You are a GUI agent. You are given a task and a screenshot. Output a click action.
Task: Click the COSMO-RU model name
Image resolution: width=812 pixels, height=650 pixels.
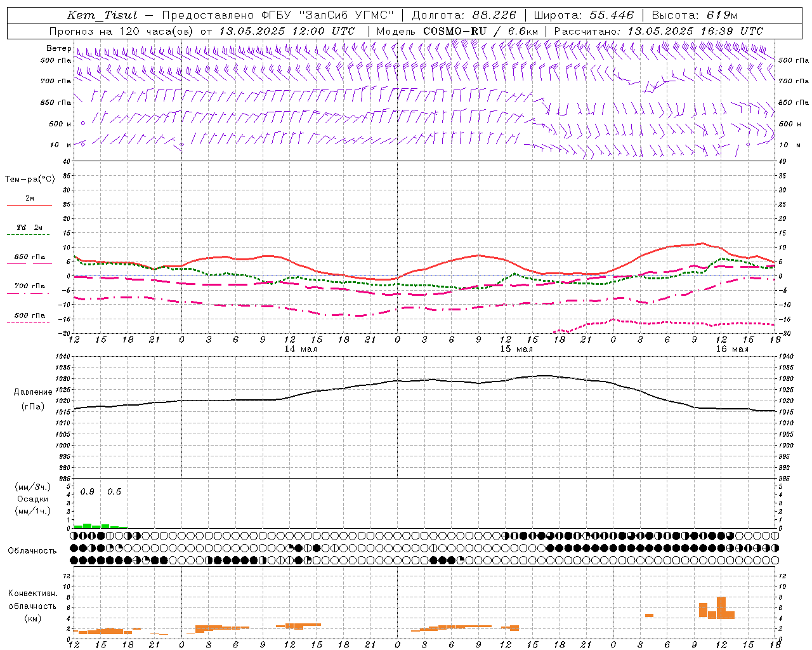pyautogui.click(x=455, y=31)
